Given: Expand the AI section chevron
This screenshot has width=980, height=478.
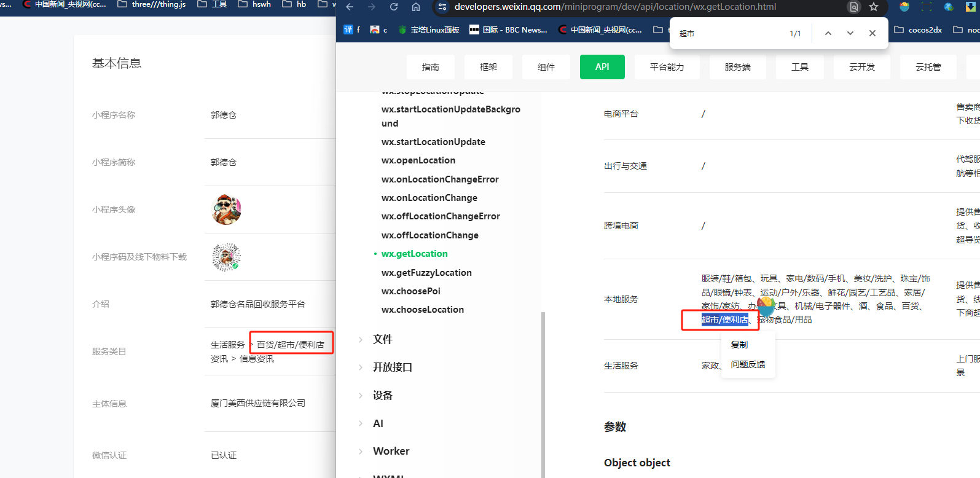Looking at the screenshot, I should (x=361, y=423).
